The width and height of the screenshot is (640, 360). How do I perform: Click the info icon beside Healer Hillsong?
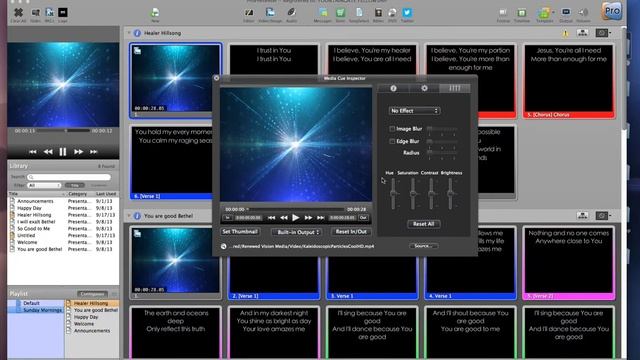tap(137, 33)
